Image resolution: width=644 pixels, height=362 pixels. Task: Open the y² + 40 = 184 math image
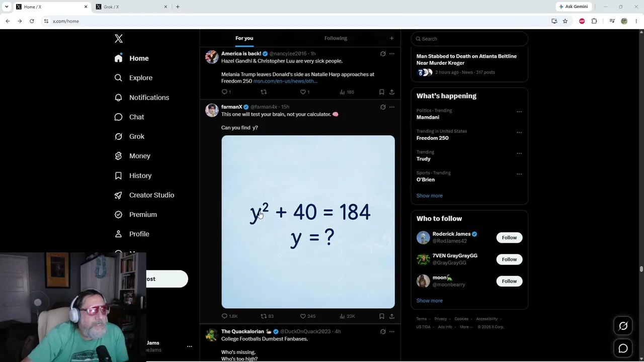coord(308,222)
